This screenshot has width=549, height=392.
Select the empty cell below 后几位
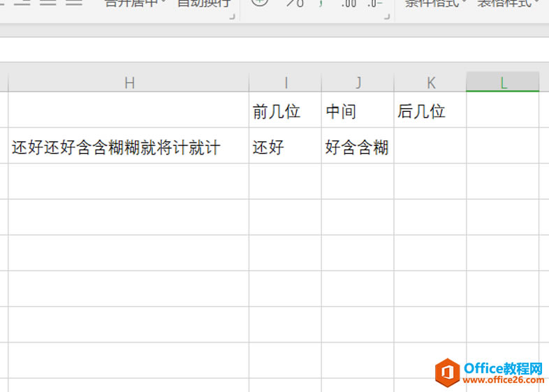pyautogui.click(x=430, y=146)
